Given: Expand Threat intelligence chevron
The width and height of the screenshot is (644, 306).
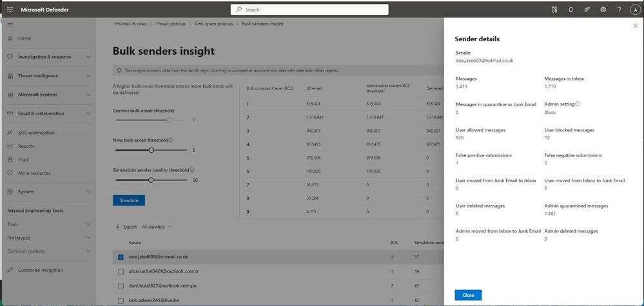Looking at the screenshot, I should point(88,76).
